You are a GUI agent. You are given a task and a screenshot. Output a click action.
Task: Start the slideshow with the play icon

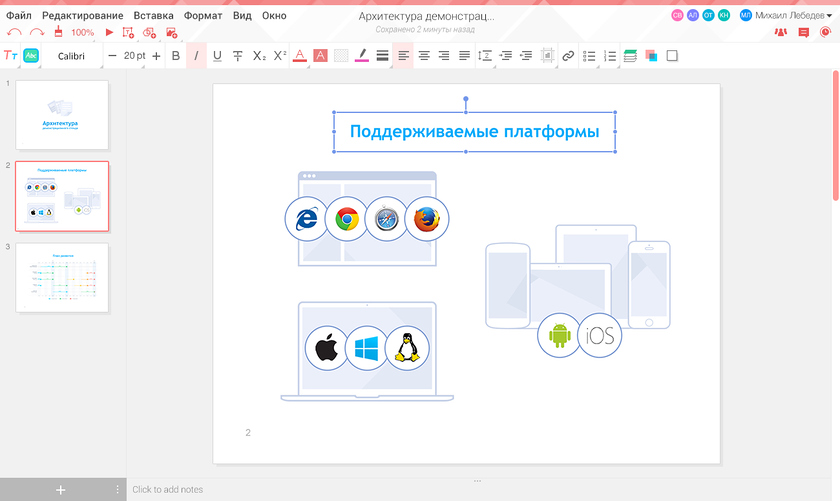[109, 33]
